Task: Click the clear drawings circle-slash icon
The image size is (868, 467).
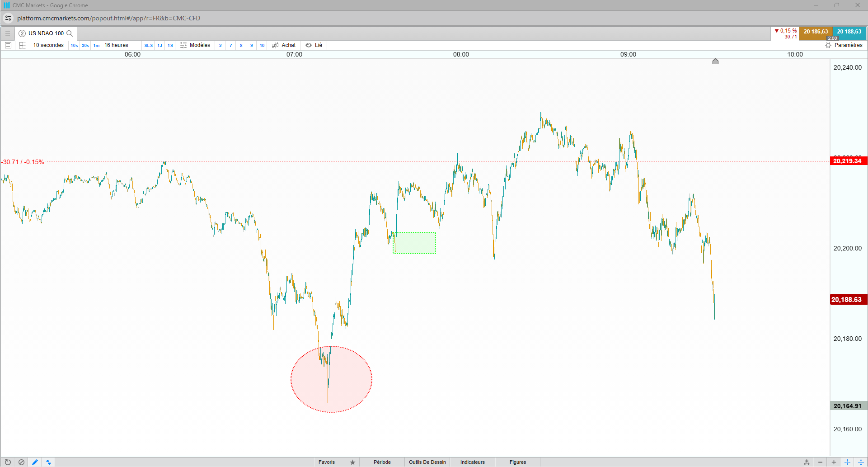Action: point(21,462)
